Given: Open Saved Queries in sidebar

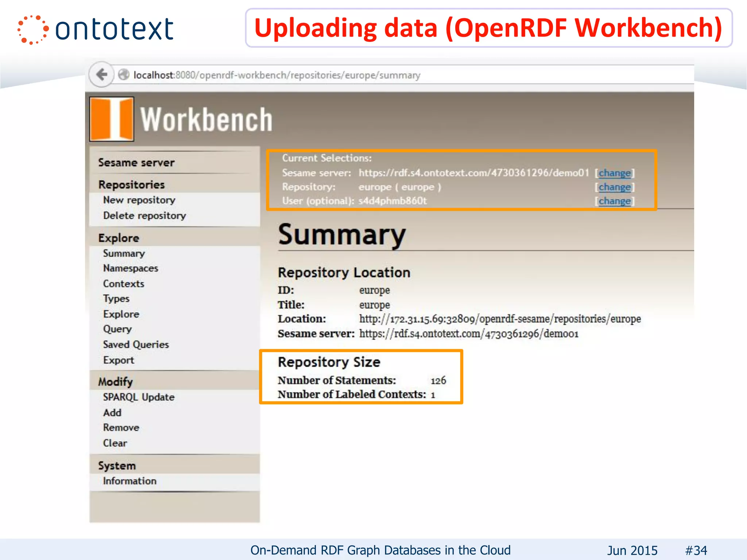Looking at the screenshot, I should click(x=136, y=345).
